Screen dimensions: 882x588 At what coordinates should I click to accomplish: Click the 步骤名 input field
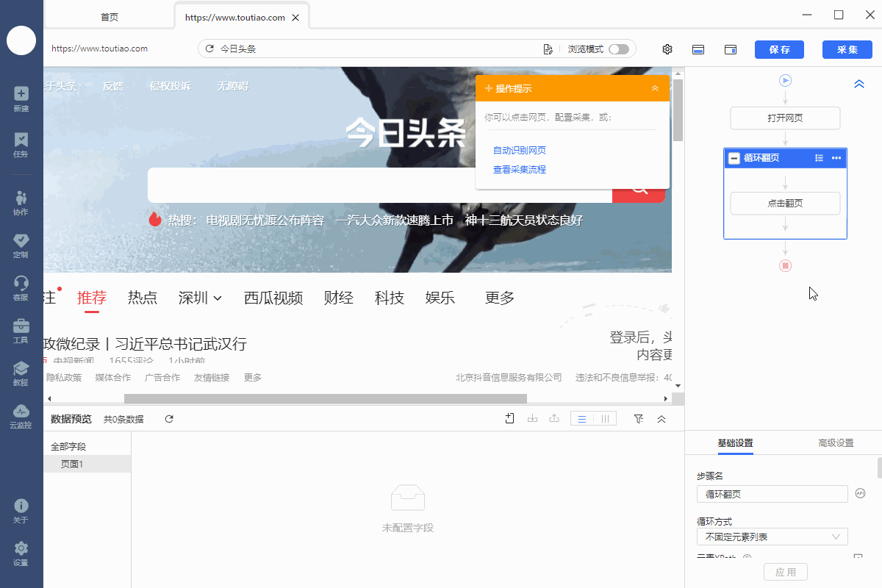click(772, 494)
